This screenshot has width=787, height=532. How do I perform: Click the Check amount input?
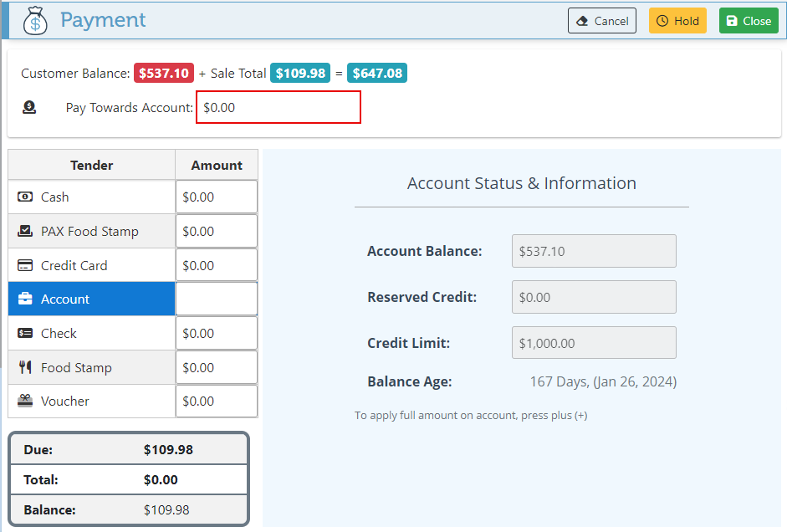click(x=217, y=334)
